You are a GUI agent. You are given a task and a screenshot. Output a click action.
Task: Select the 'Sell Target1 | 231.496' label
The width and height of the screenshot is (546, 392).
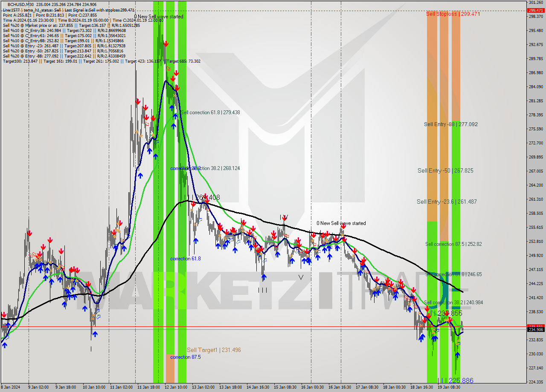214,350
